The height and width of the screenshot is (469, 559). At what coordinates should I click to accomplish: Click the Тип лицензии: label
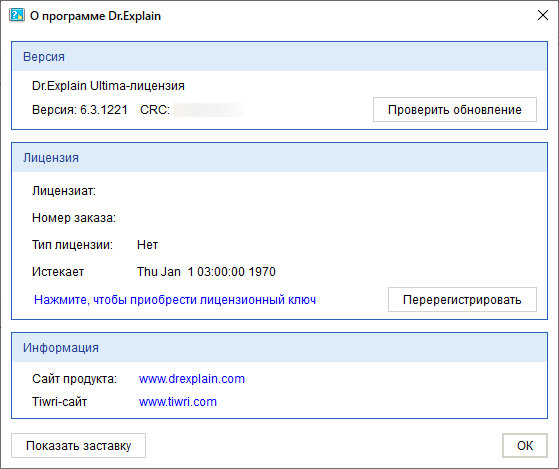coord(72,244)
